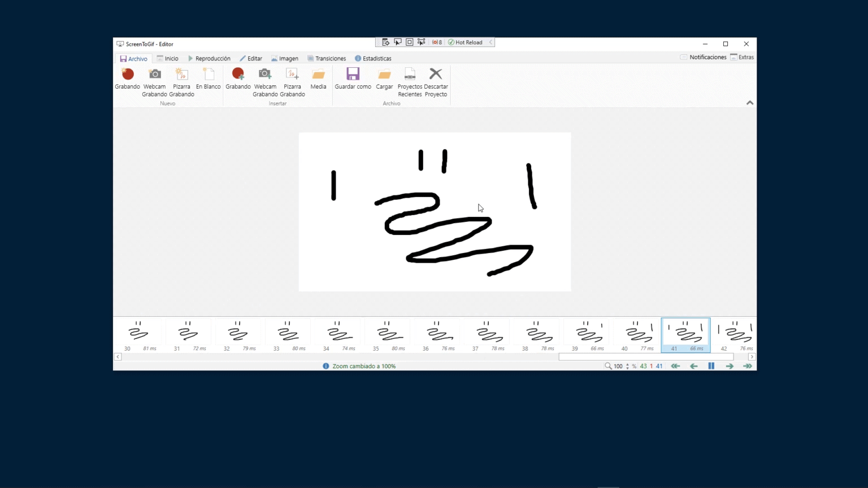Load a project using Cargar
The image size is (868, 488).
click(x=384, y=79)
